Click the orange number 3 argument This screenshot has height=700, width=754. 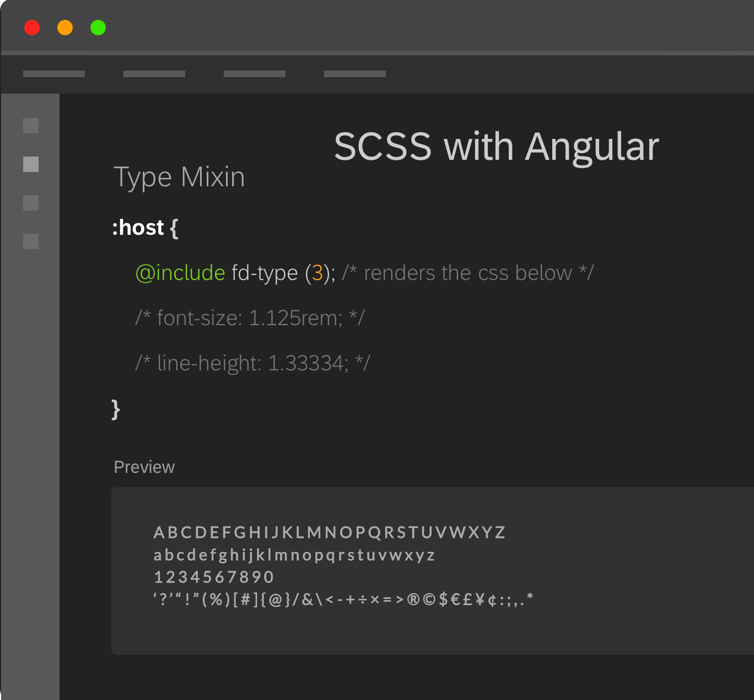pos(317,273)
